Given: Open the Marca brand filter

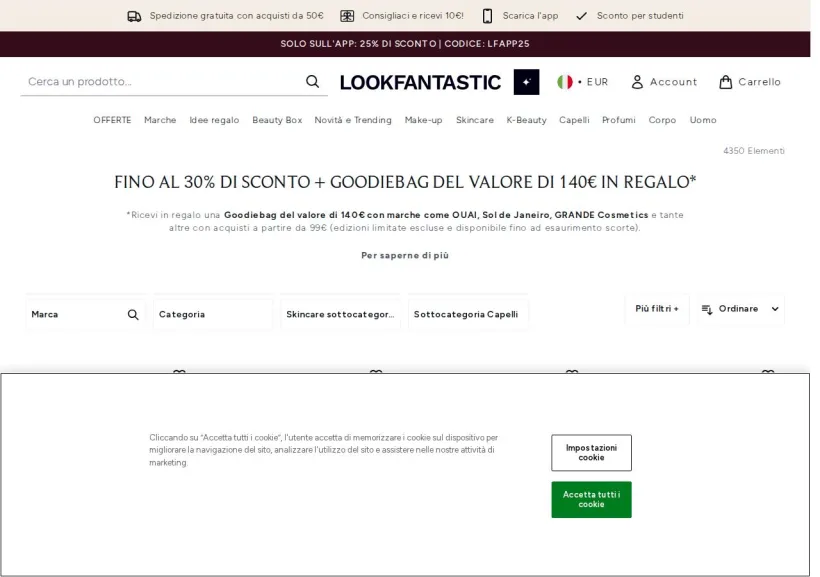Looking at the screenshot, I should pos(85,314).
